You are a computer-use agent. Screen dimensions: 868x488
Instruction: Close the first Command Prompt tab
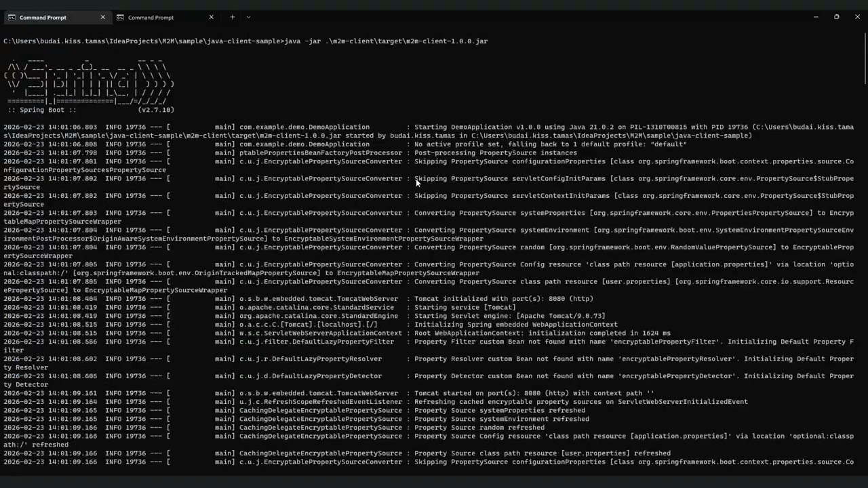[103, 18]
